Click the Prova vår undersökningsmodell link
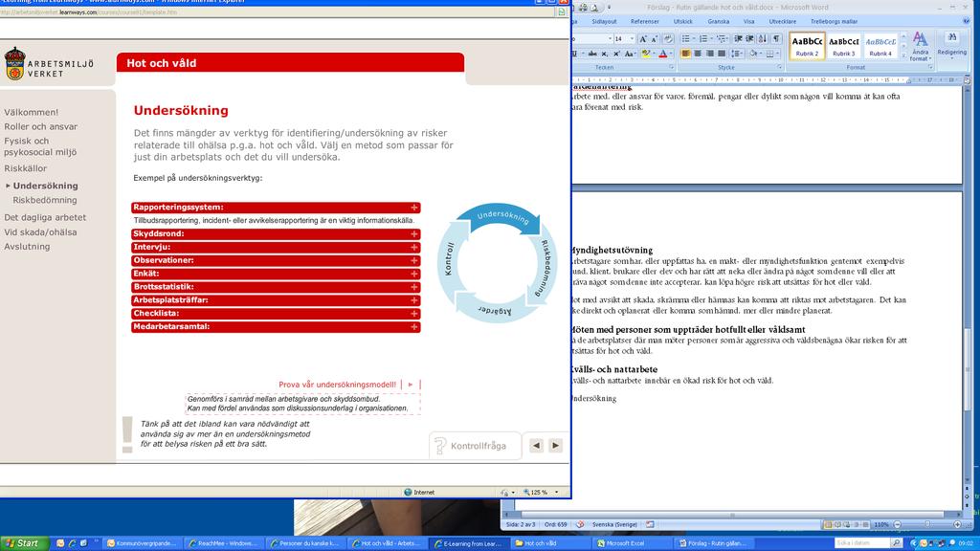Image resolution: width=980 pixels, height=551 pixels. click(338, 385)
